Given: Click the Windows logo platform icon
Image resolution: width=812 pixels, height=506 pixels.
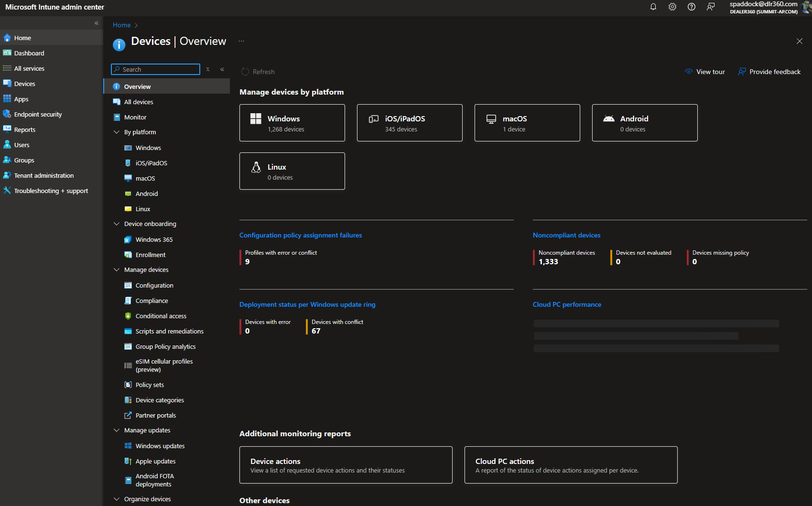Looking at the screenshot, I should pos(256,119).
